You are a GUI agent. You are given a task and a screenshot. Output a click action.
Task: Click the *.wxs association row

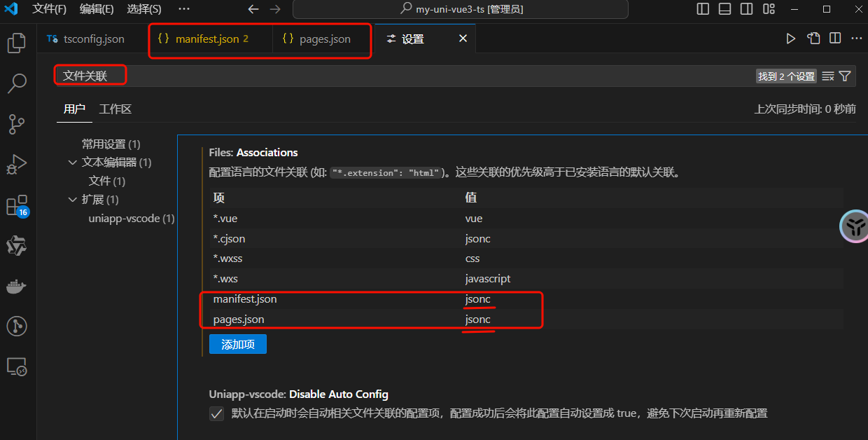tap(526, 279)
